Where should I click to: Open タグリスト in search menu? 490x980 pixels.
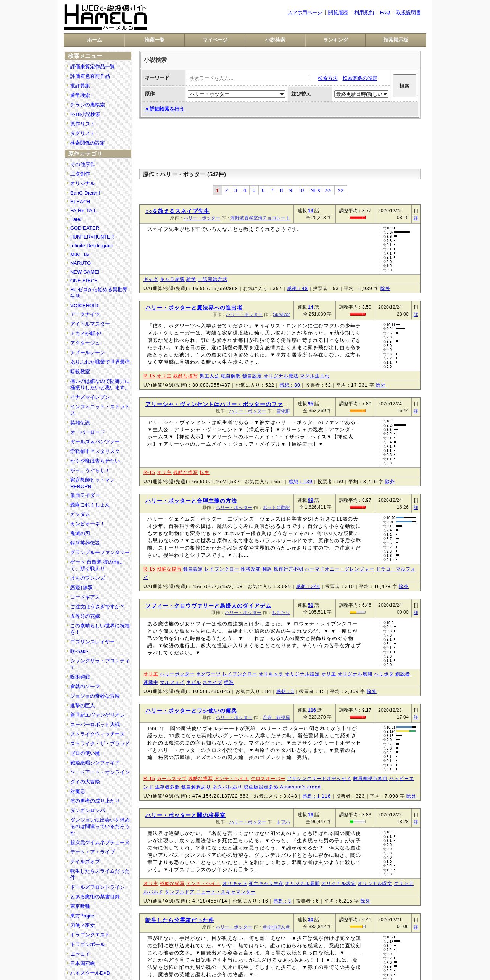click(x=82, y=134)
